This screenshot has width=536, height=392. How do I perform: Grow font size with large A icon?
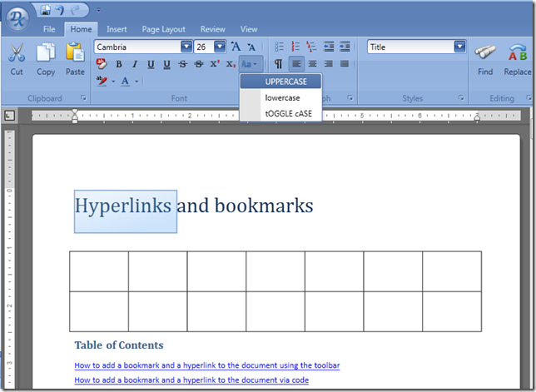[236, 47]
